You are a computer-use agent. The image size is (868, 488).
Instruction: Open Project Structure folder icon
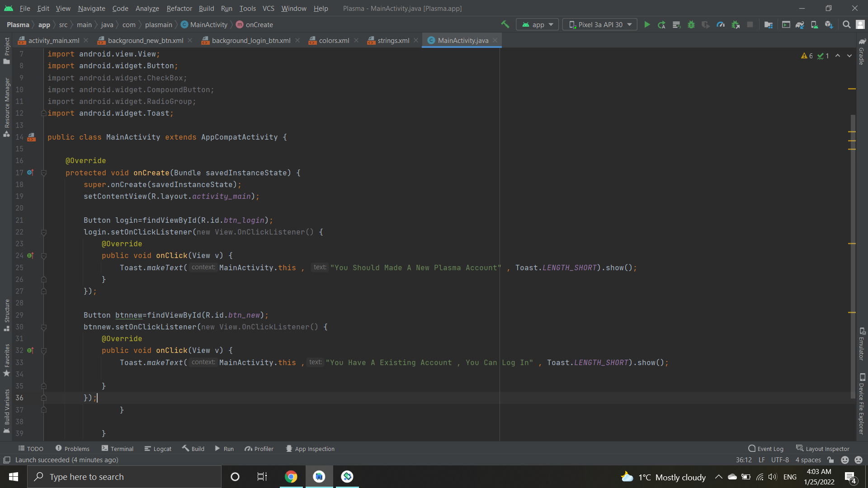tap(769, 24)
